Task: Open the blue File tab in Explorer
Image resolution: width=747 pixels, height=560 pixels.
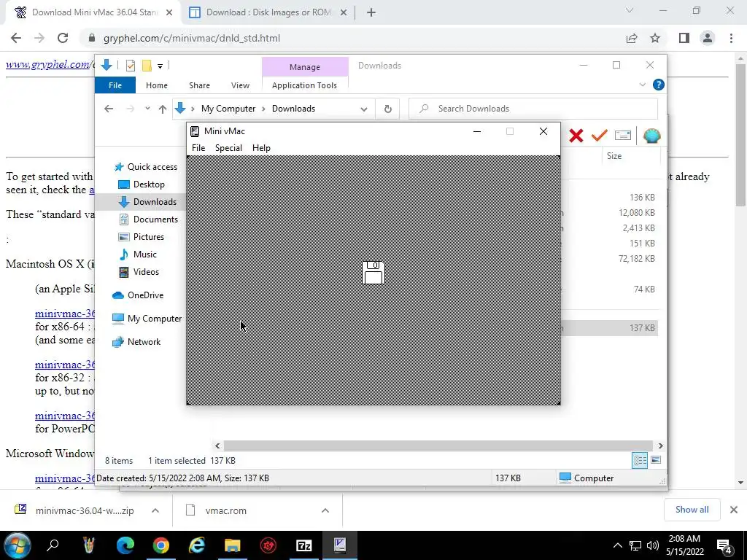Action: (x=115, y=85)
